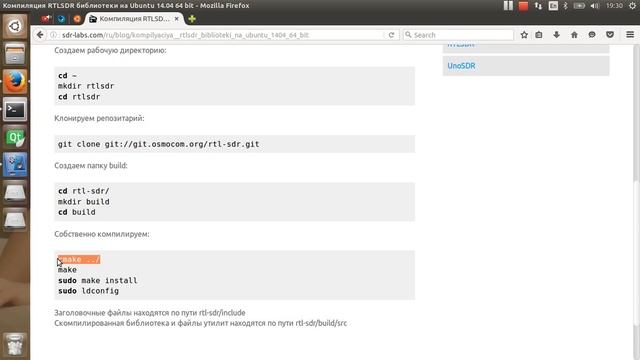Click the highlighted cmake command
This screenshot has height=360, width=640.
click(x=79, y=260)
